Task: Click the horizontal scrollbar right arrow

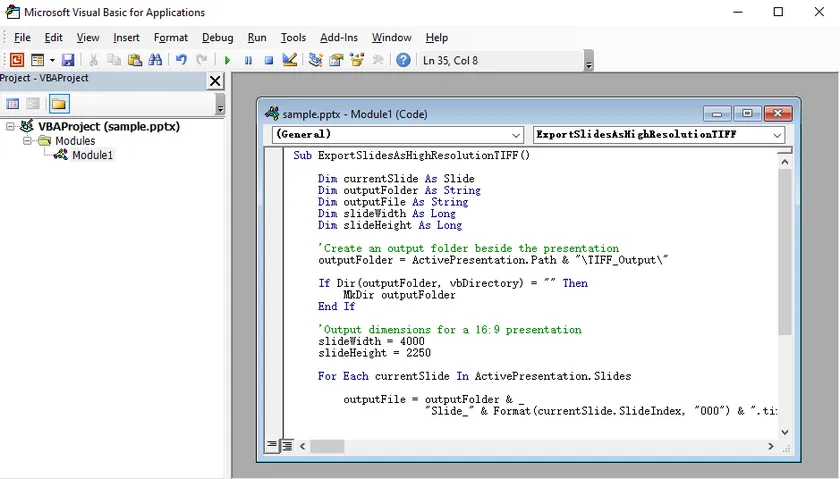Action: tap(771, 446)
